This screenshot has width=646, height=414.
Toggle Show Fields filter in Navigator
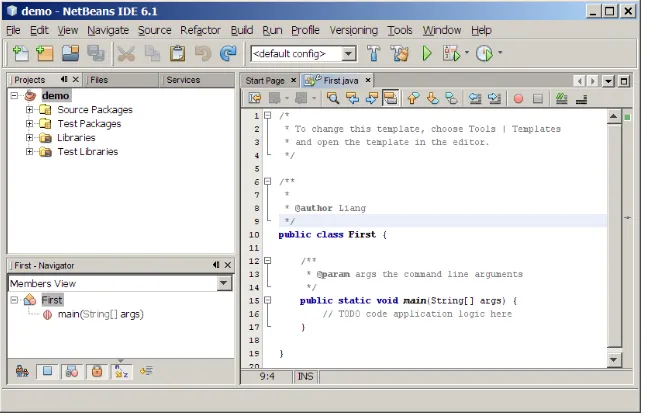coord(47,372)
